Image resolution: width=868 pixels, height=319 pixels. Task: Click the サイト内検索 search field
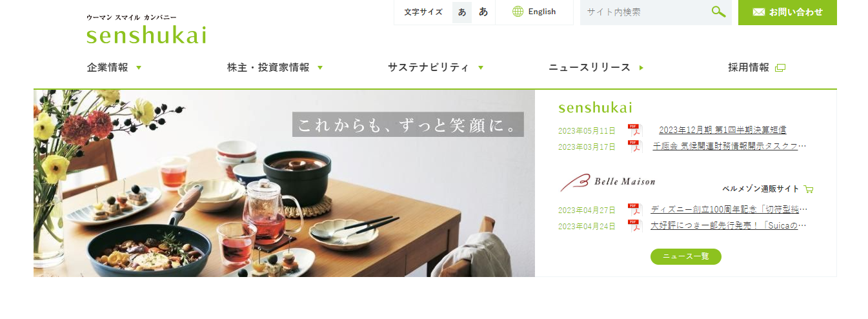(645, 12)
